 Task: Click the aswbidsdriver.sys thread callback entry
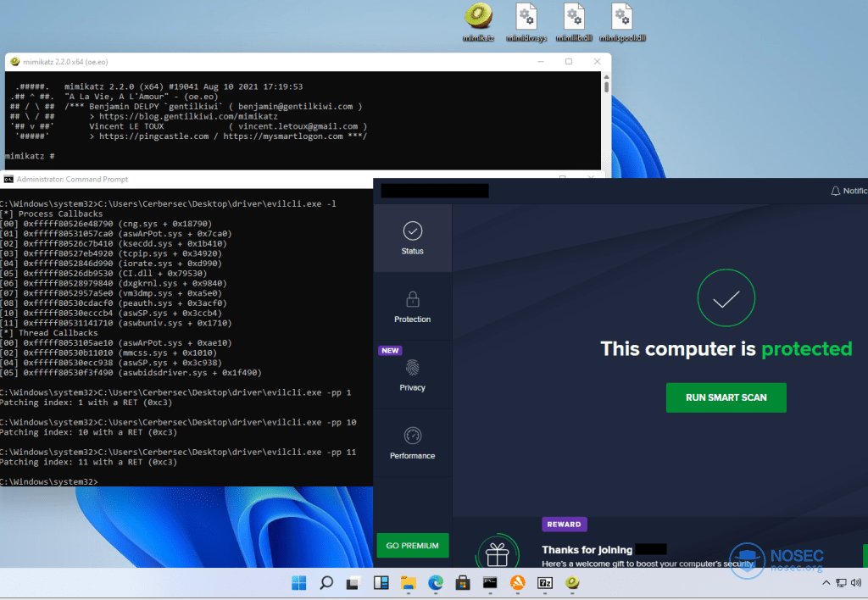click(x=131, y=373)
